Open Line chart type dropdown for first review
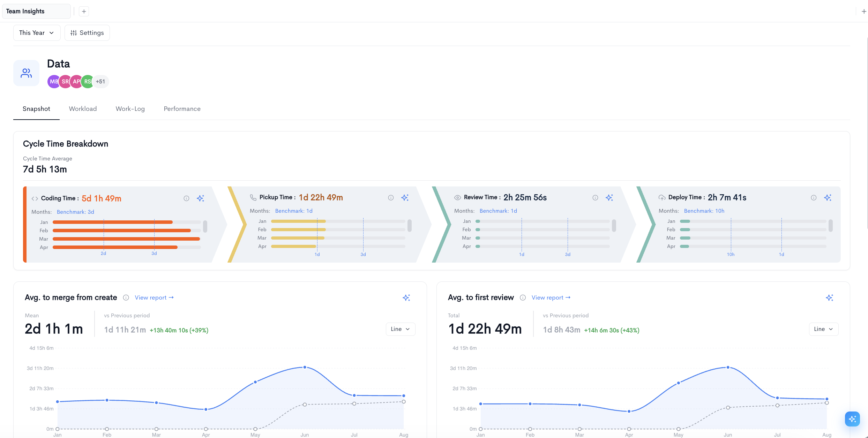 [823, 329]
